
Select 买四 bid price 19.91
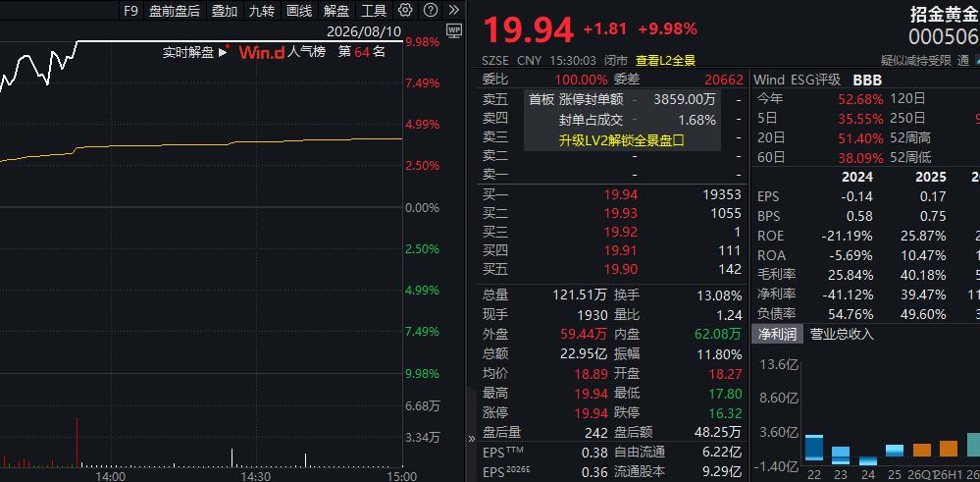tap(621, 250)
